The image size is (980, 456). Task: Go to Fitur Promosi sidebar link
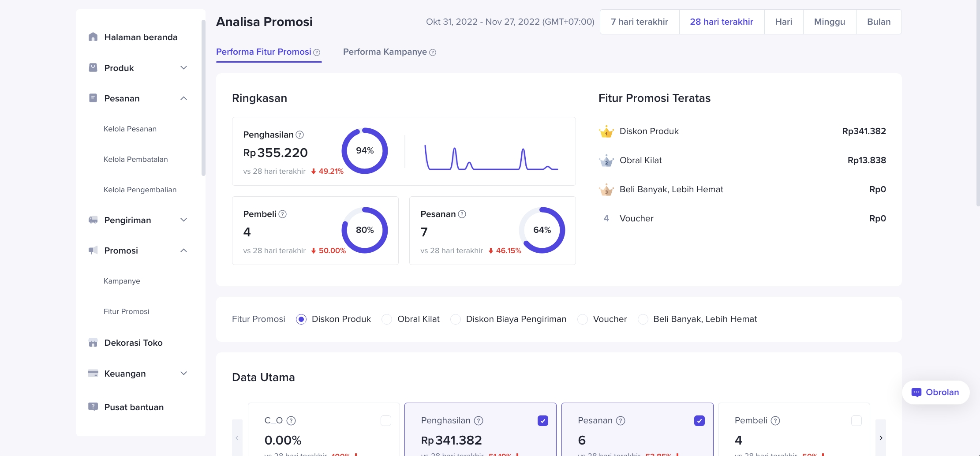click(126, 311)
